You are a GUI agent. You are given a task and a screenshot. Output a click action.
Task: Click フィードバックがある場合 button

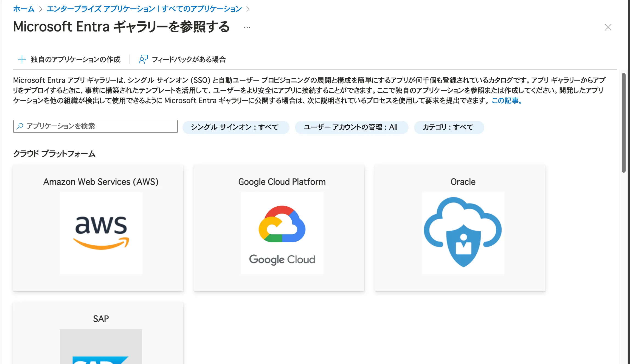point(182,59)
